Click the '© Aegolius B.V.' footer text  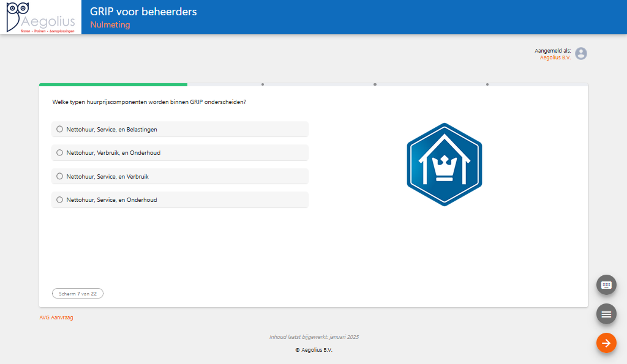[313, 350]
